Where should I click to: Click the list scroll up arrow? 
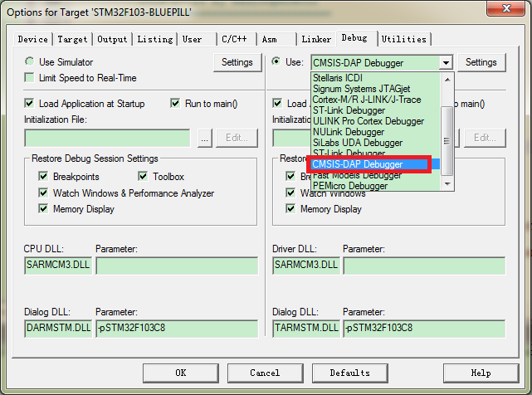pyautogui.click(x=447, y=80)
